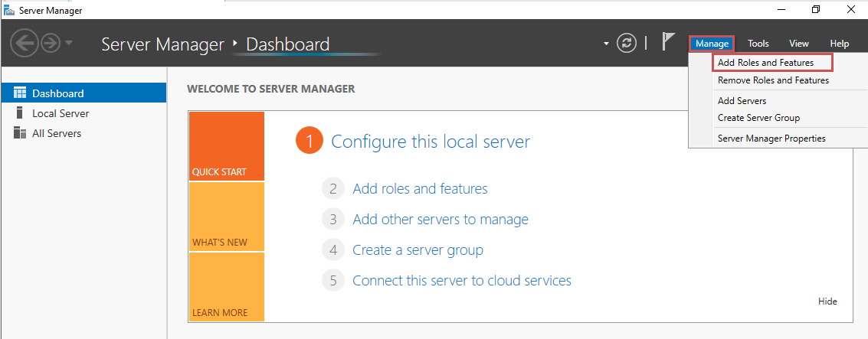The width and height of the screenshot is (868, 339).
Task: Click the refresh icon in header
Action: point(627,43)
